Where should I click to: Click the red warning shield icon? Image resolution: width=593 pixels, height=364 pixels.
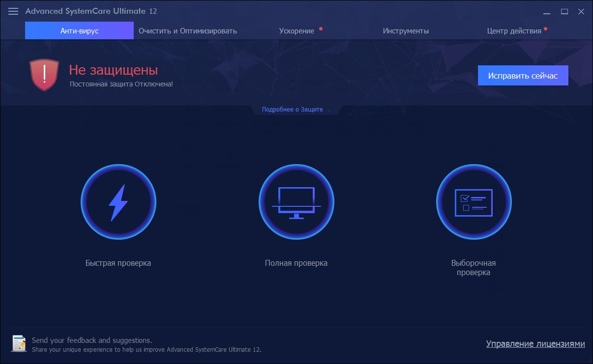pyautogui.click(x=44, y=75)
